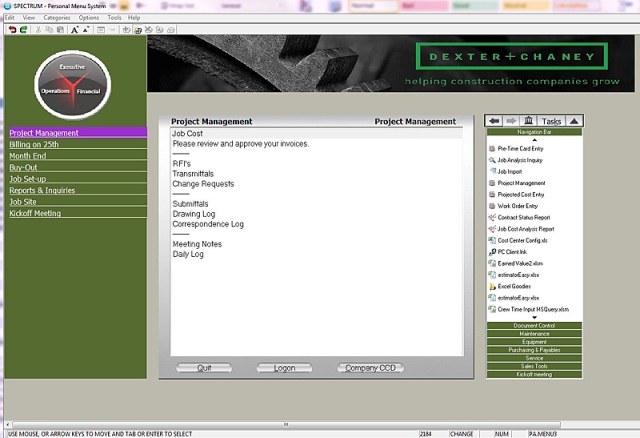
Task: Select Executive segment of the role wheel
Action: (x=72, y=67)
